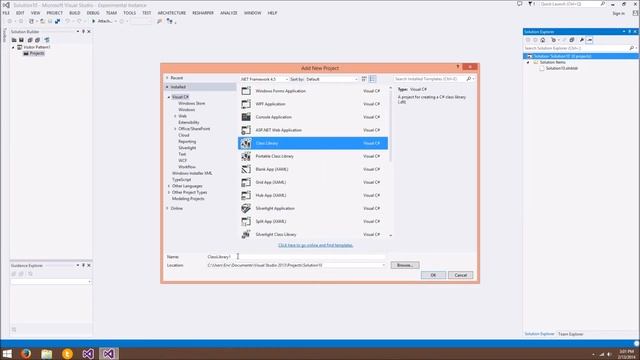Select the ASP.NET Web Application template
640x360 pixels.
[x=313, y=130]
